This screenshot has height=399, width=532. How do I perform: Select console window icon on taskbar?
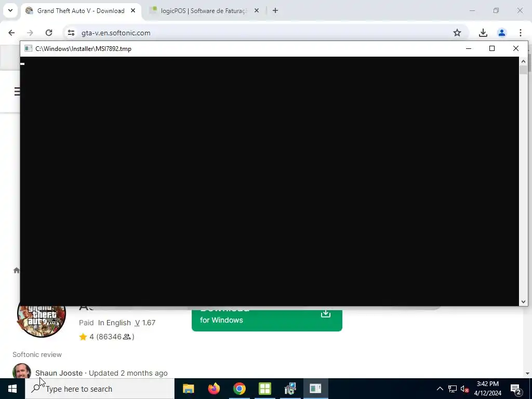pyautogui.click(x=315, y=389)
